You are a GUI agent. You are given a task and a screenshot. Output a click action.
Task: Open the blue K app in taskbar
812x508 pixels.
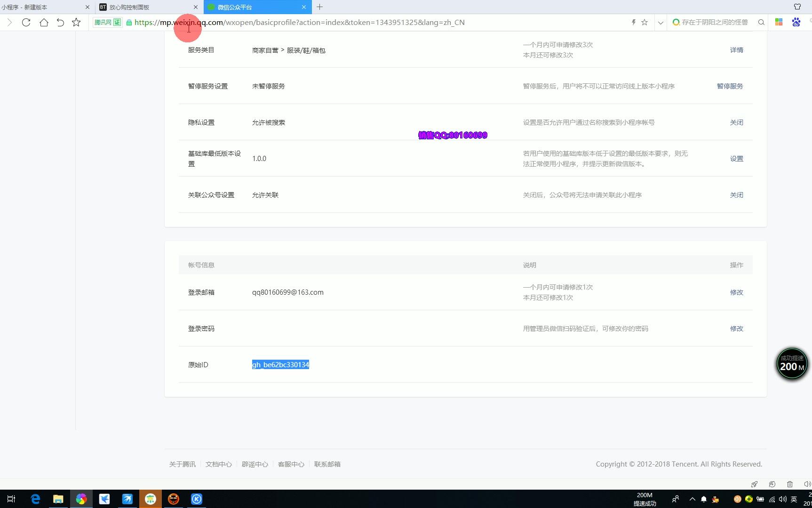pyautogui.click(x=196, y=499)
